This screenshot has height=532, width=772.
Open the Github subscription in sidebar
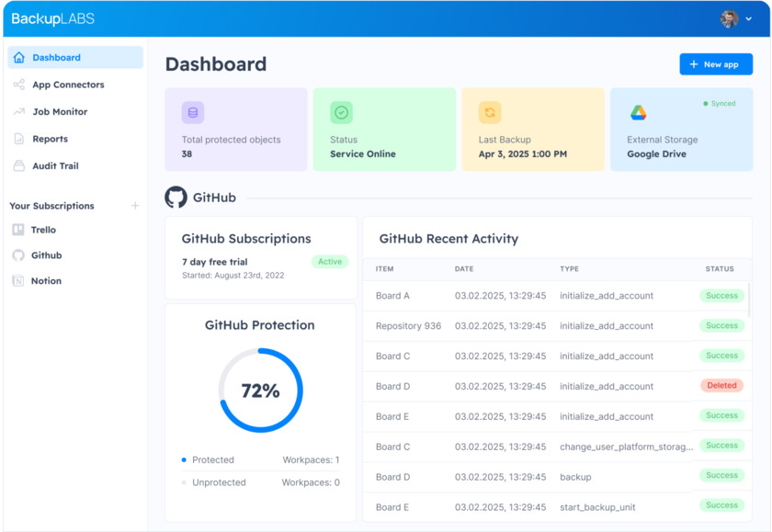[x=46, y=255]
